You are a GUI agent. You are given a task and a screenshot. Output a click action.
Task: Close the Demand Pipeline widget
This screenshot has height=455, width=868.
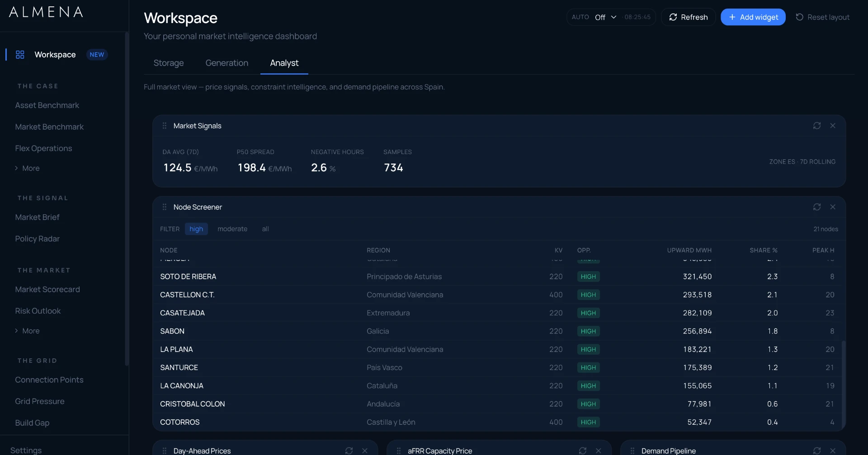coord(833,451)
